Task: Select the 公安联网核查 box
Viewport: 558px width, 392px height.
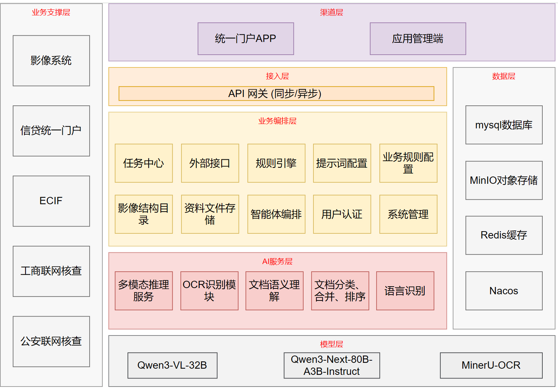Action: (x=51, y=341)
